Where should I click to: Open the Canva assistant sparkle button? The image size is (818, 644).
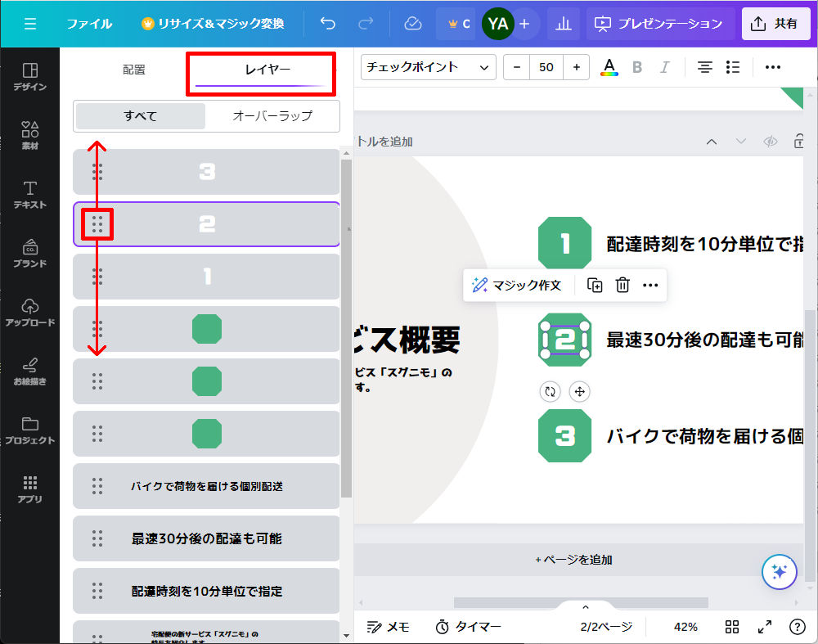click(779, 571)
